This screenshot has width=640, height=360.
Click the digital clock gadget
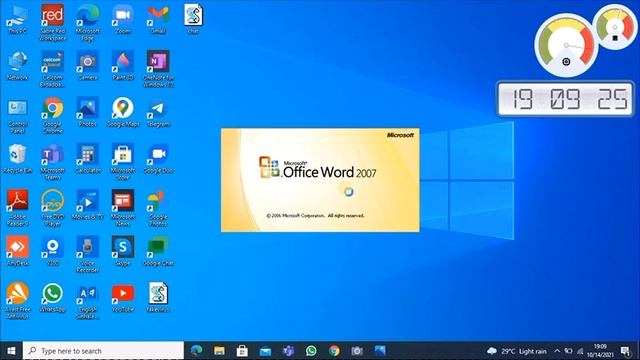(565, 99)
